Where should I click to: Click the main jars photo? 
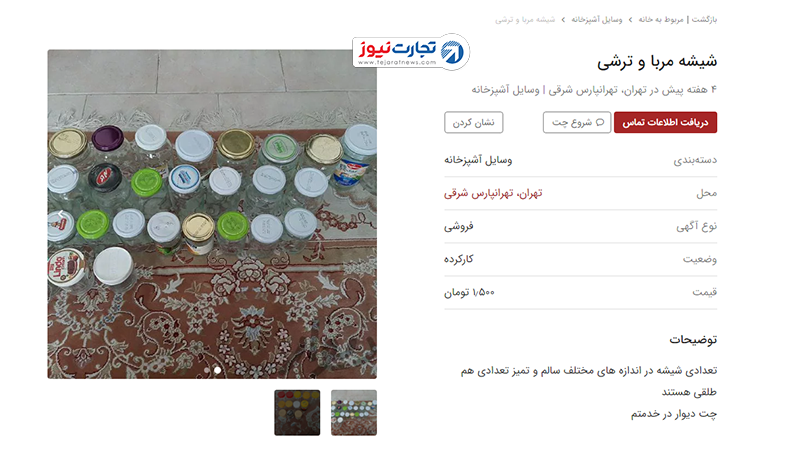tap(212, 214)
